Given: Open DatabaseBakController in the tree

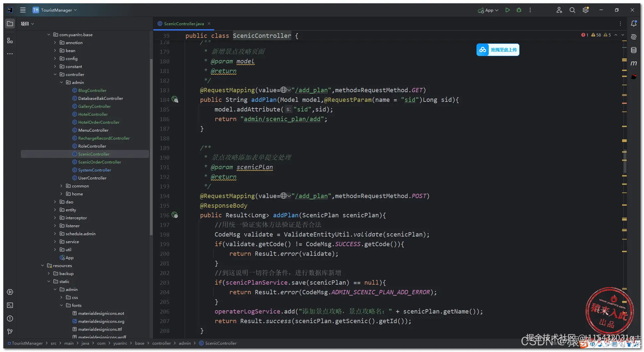Looking at the screenshot, I should tap(97, 98).
